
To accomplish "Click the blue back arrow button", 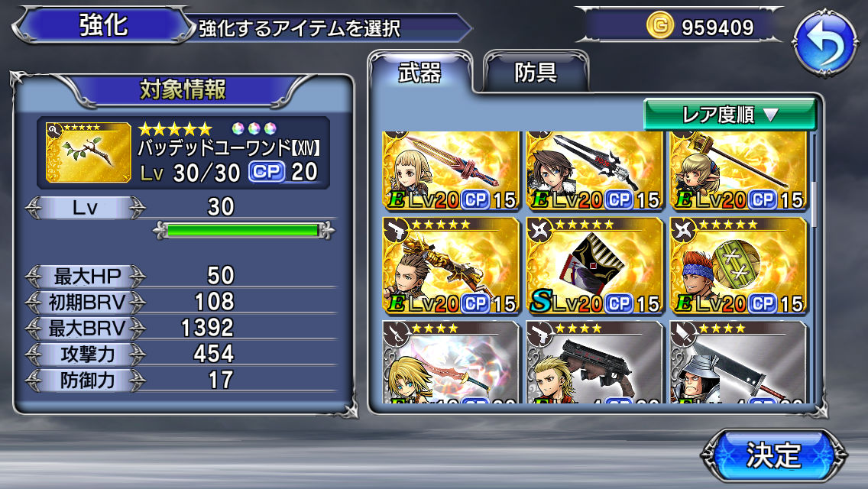I will tap(824, 42).
